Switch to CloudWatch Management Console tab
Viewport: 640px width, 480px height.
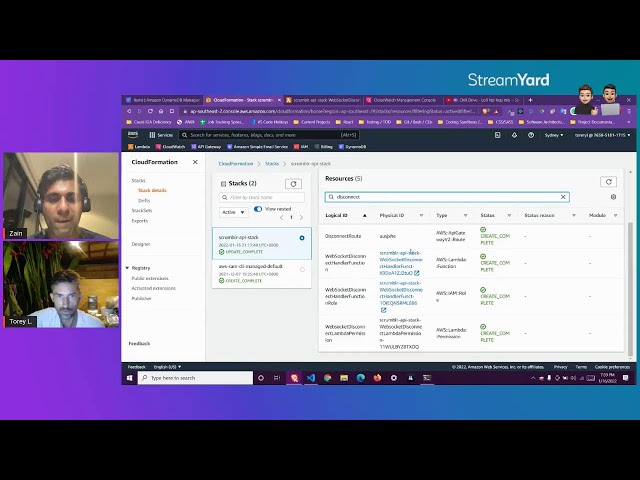[x=402, y=100]
